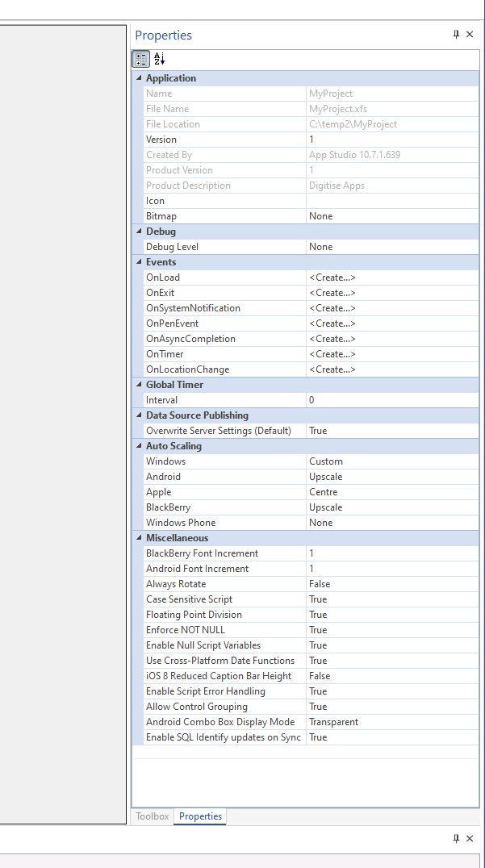
Task: Click the Product Version property label
Action: (179, 170)
